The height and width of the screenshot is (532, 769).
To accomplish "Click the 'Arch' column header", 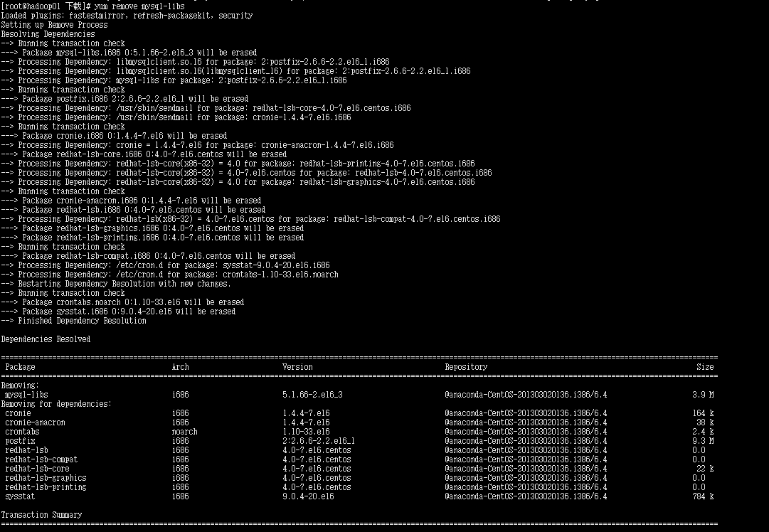I will [x=180, y=367].
